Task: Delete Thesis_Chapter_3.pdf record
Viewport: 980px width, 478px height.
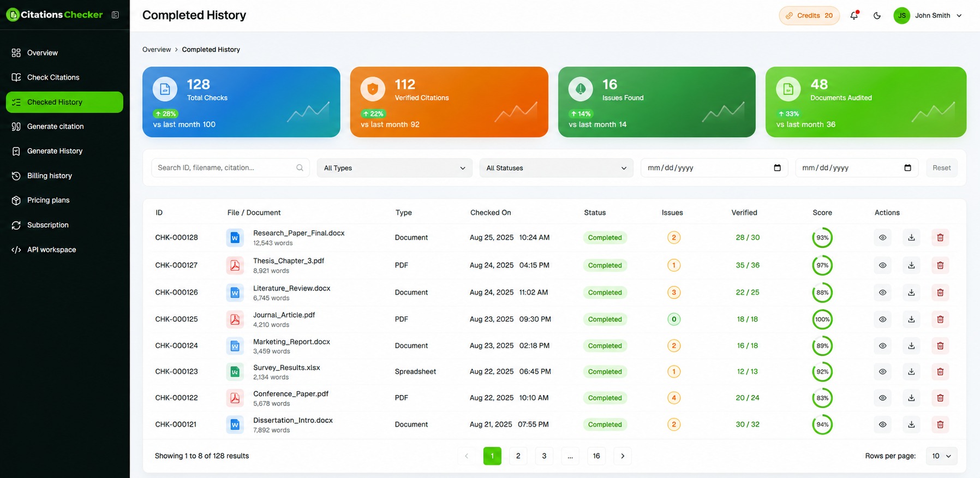Action: (x=940, y=265)
